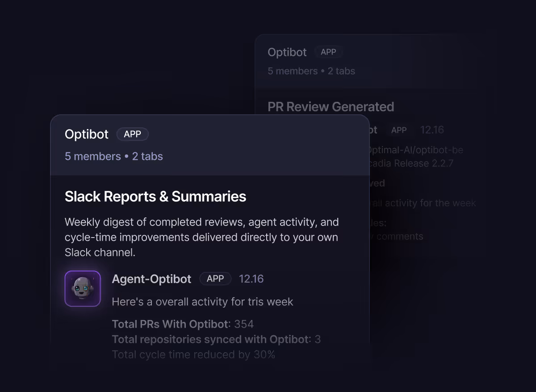The image size is (536, 392).
Task: Click 'Total PRs With Optibot: 354' line
Action: tap(183, 324)
